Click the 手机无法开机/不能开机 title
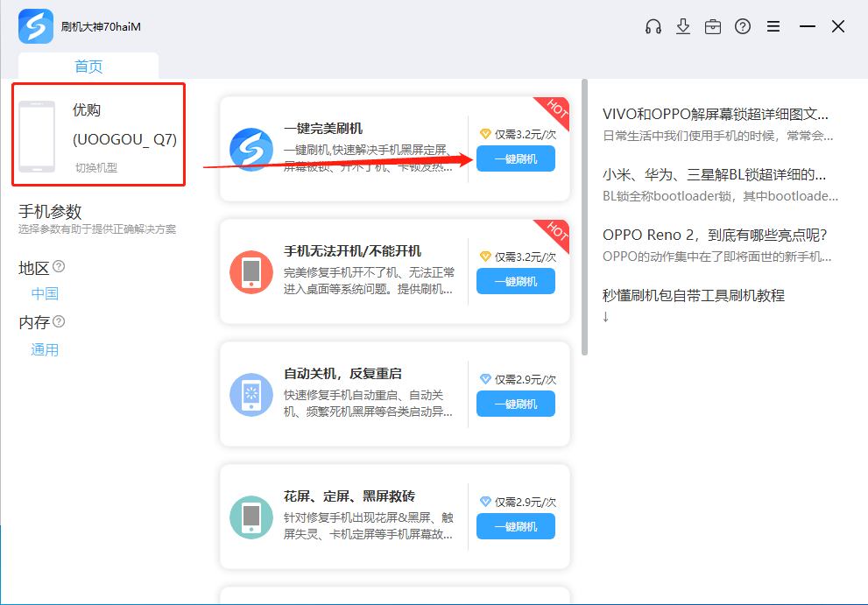 coord(353,251)
